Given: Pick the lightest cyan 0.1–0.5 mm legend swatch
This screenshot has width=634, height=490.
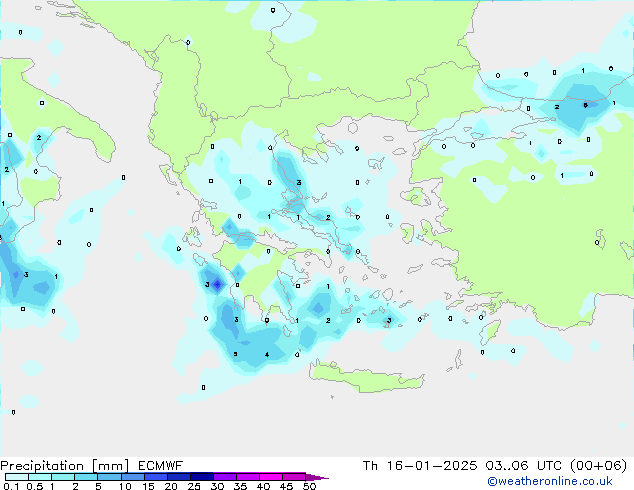Looking at the screenshot, I should click(17, 477).
